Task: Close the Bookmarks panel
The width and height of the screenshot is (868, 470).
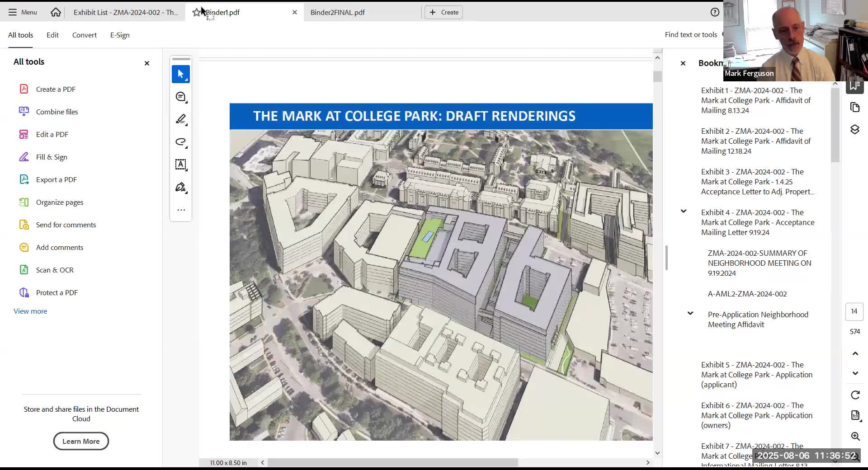Action: click(683, 63)
